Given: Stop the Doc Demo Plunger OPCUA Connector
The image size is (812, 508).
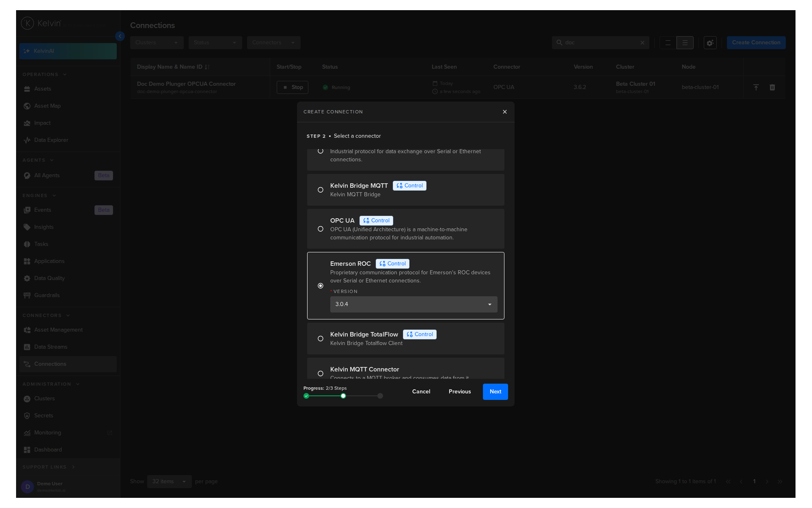Looking at the screenshot, I should pos(293,87).
